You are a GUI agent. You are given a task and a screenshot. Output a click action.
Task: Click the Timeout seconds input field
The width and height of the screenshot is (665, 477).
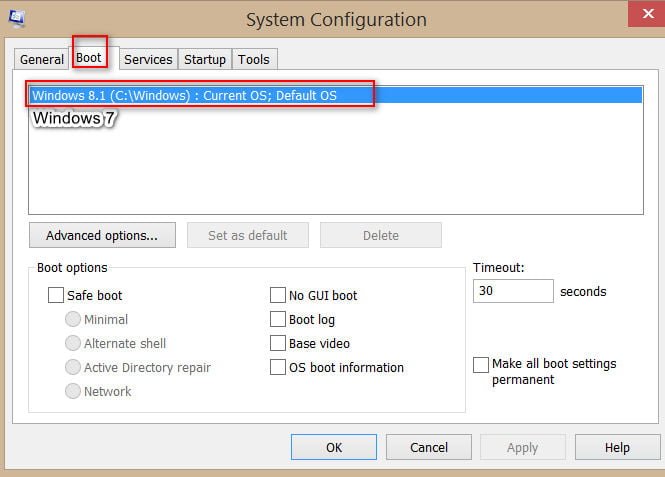pos(513,291)
